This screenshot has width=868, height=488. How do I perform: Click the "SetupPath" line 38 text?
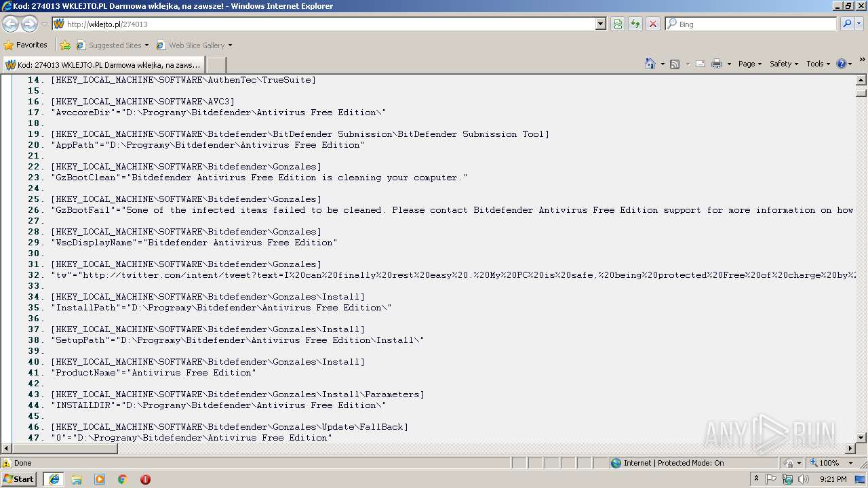tap(237, 340)
